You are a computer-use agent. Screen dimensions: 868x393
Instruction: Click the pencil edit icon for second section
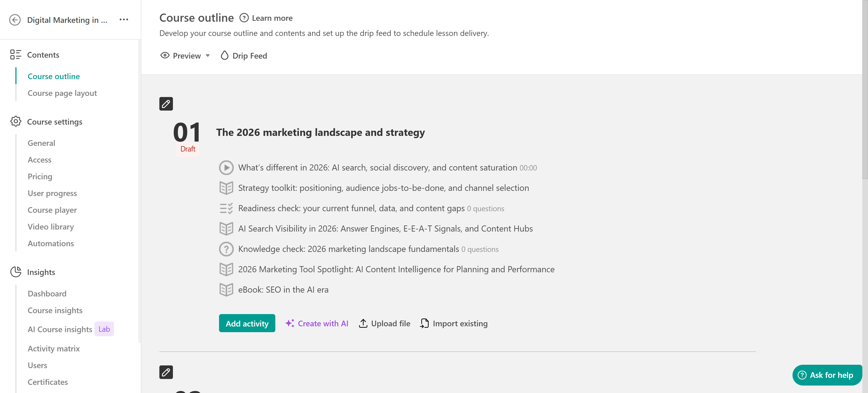click(166, 372)
